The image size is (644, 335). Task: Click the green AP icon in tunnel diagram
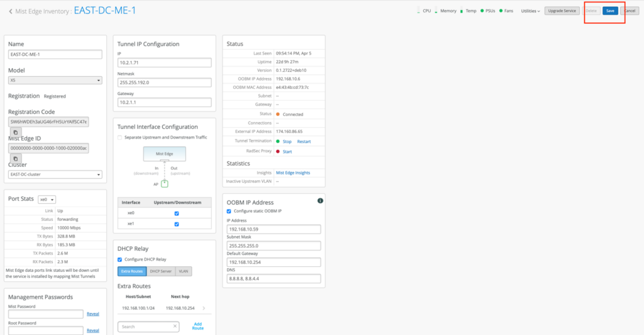click(165, 183)
